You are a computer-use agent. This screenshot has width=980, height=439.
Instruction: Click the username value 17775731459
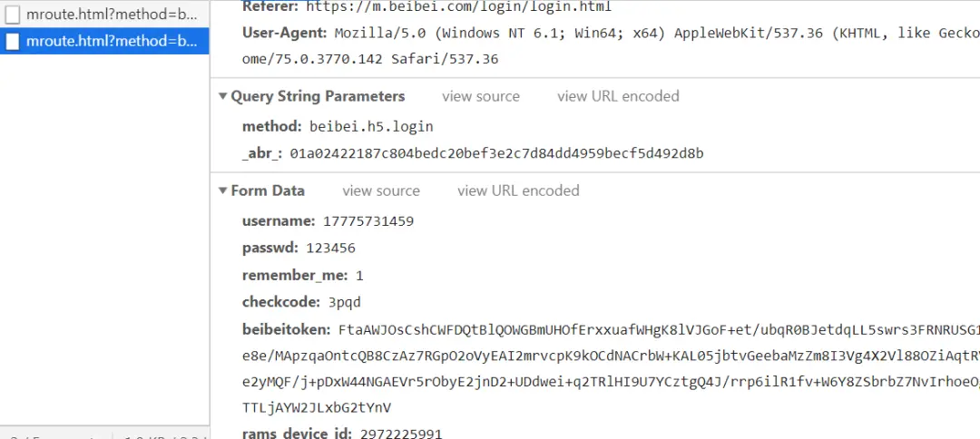point(368,221)
